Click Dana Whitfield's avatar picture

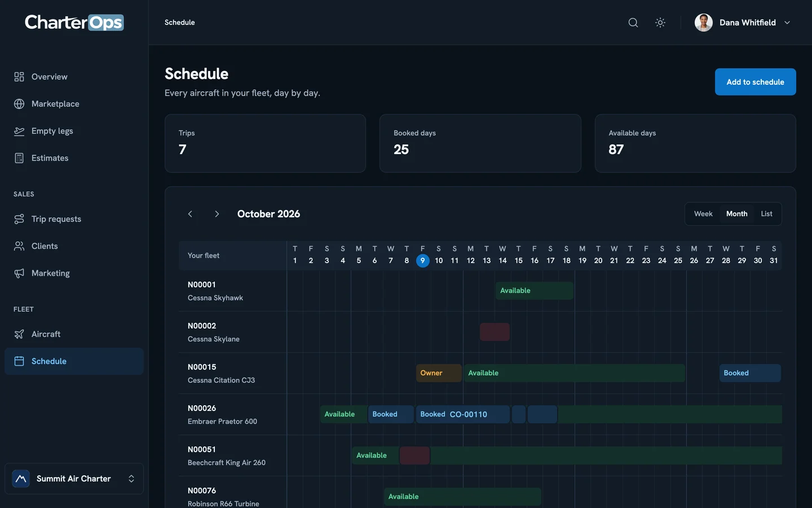[x=704, y=23]
